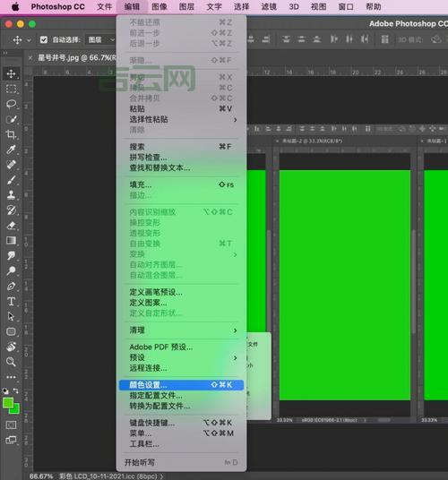This screenshot has width=448, height=480.
Task: Open the 帮助 menu
Action: tap(374, 7)
